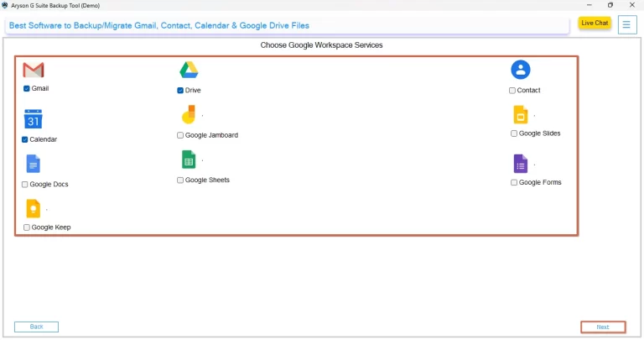This screenshot has width=644, height=340.
Task: Maximize the Aryson window
Action: pos(610,5)
